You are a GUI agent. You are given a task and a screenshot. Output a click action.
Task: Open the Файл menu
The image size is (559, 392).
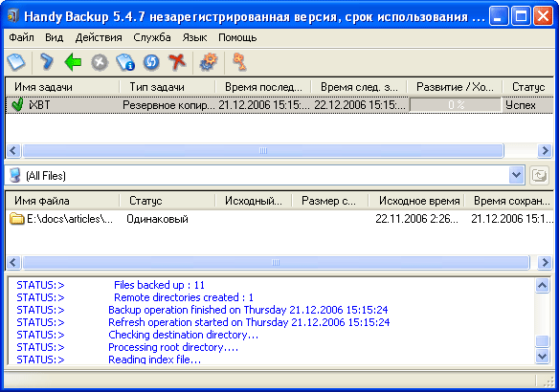point(21,37)
